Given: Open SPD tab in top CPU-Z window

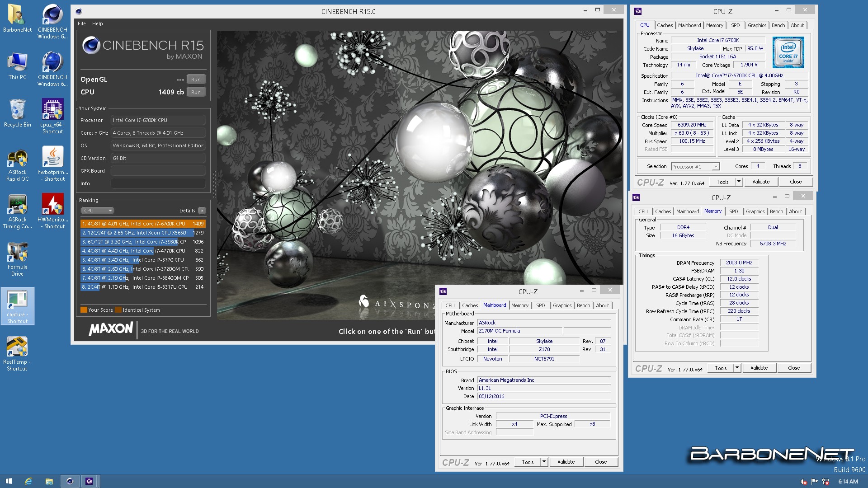Looking at the screenshot, I should click(736, 25).
